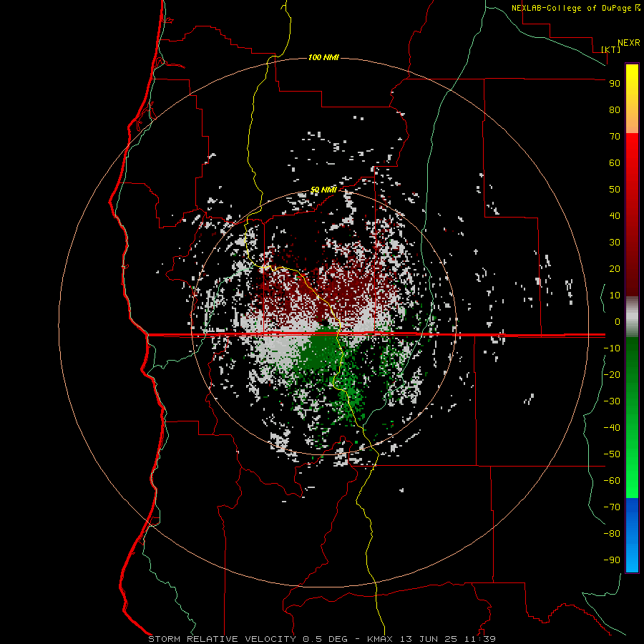Select the 60 value on the velocity scale
This screenshot has height=644, width=644.
[615, 162]
